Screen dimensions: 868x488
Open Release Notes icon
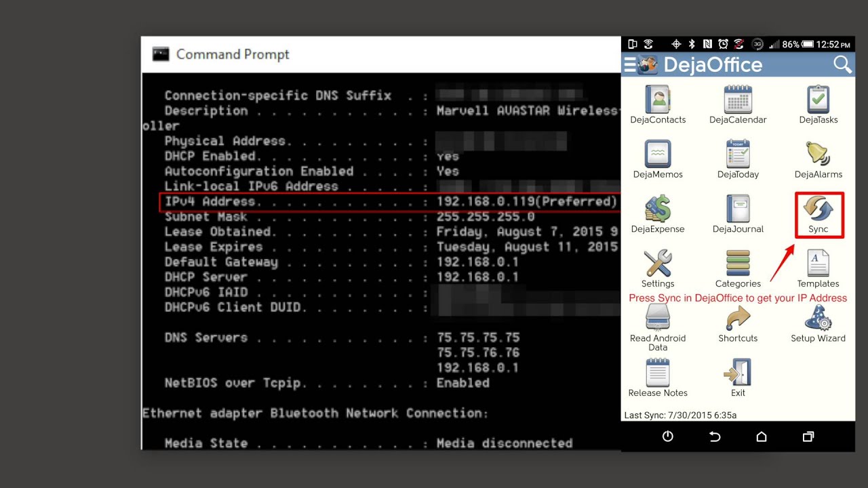658,373
